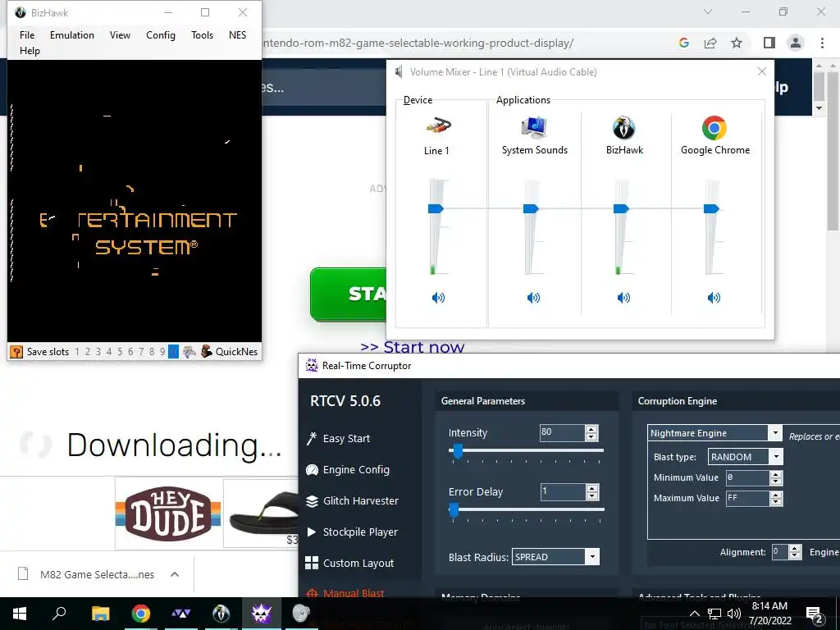Click the Intensity slider handle
840x630 pixels.
[x=458, y=451]
